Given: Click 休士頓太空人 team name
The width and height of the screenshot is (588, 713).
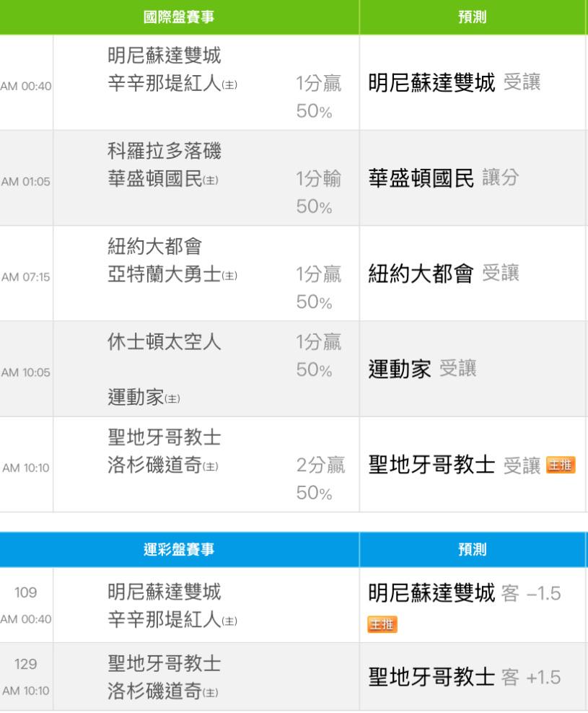Looking at the screenshot, I should (x=164, y=342).
